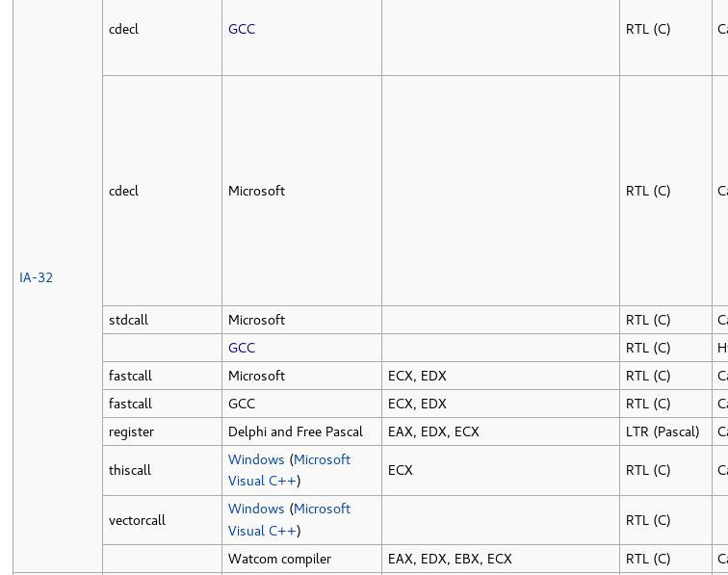Click the GCC link in the first cdecl row
Screen dimensions: 728x575
point(242,29)
